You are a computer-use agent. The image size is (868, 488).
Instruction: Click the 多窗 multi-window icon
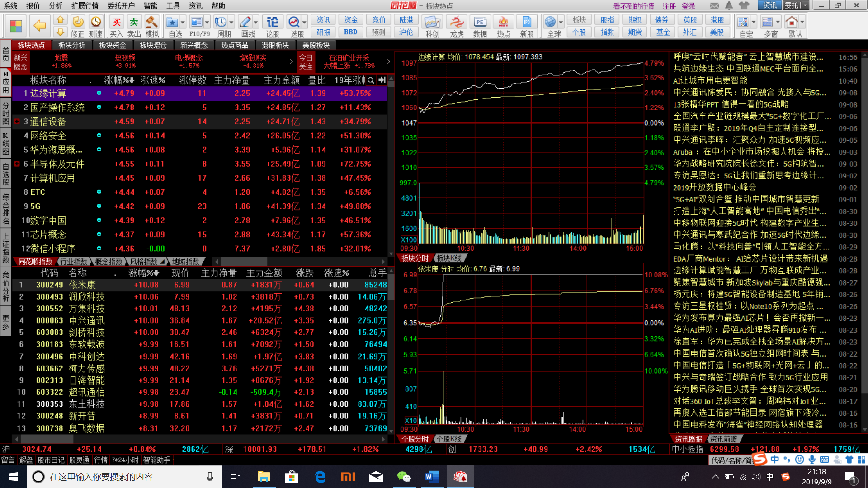[x=767, y=22]
